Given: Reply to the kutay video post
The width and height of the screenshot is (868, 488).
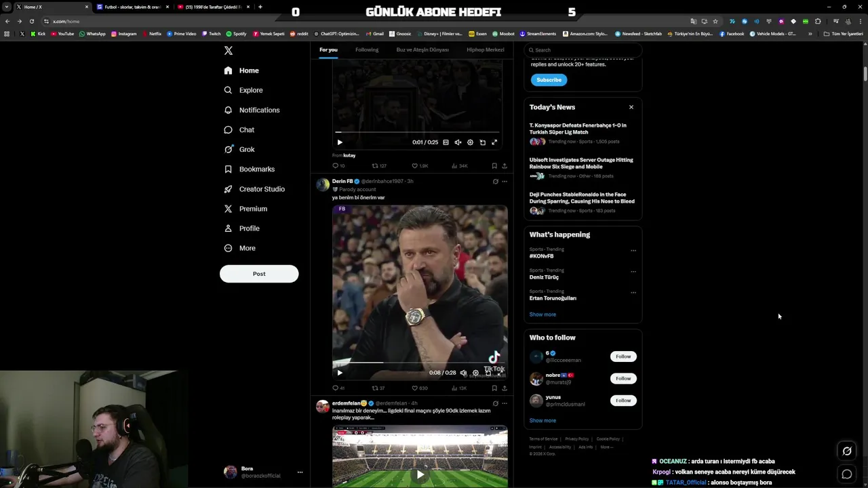Looking at the screenshot, I should point(338,166).
